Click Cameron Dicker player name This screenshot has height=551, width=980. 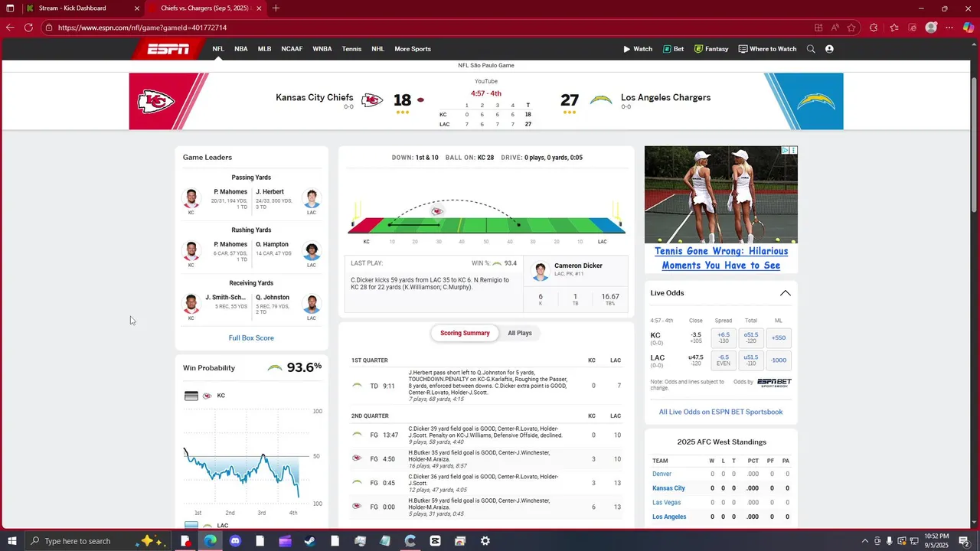click(x=578, y=266)
